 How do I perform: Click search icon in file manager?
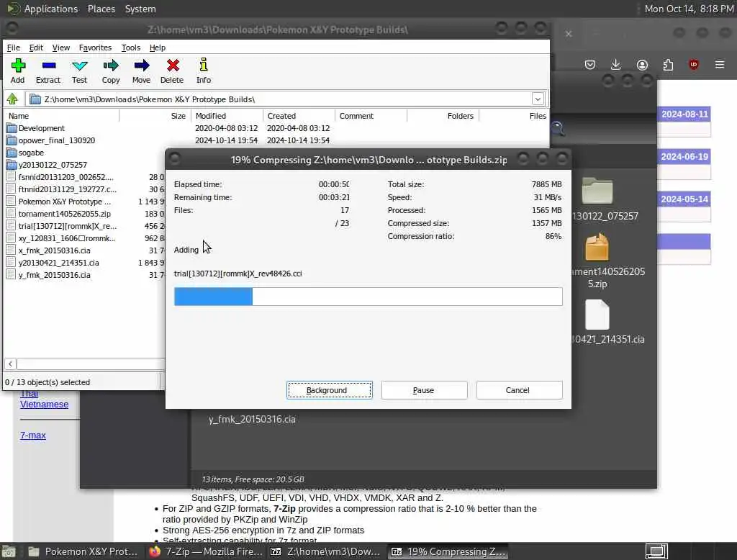(558, 128)
